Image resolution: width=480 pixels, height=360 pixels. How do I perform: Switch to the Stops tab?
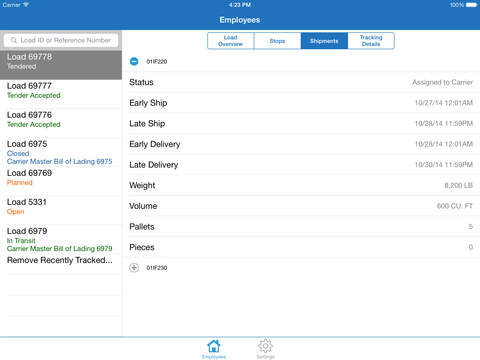pyautogui.click(x=277, y=41)
